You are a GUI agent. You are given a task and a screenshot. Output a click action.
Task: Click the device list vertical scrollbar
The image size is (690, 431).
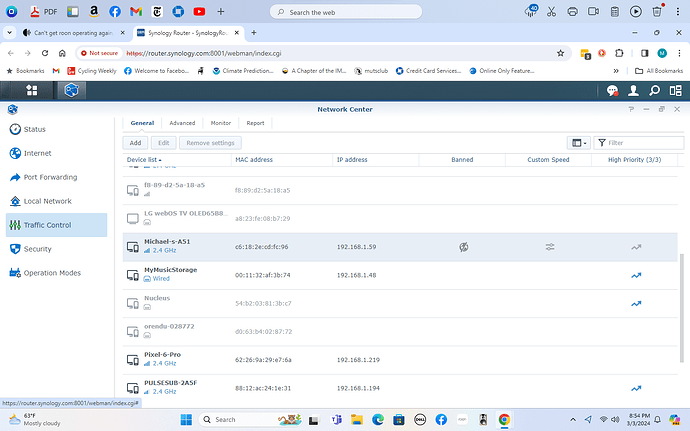click(x=682, y=307)
